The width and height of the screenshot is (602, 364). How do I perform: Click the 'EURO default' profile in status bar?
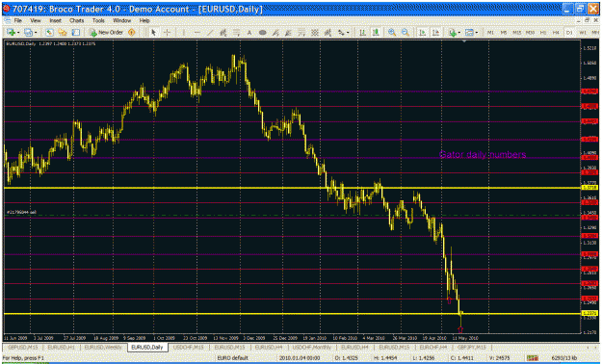pos(233,358)
